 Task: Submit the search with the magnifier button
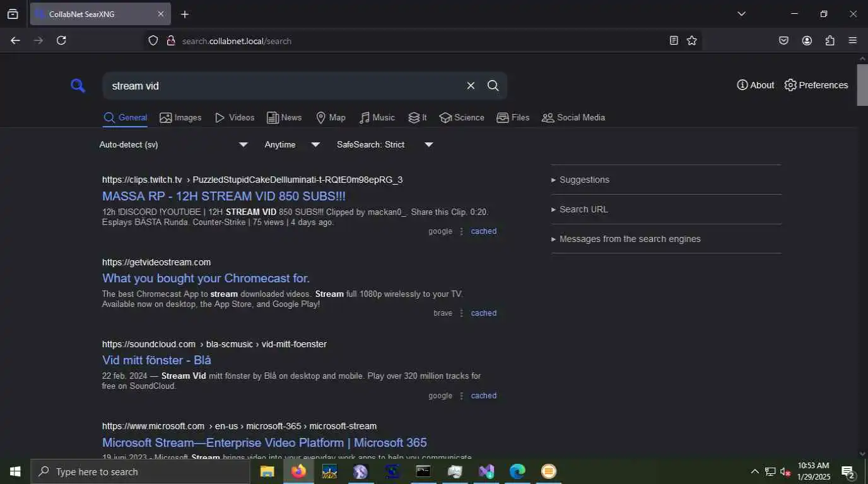click(x=493, y=86)
